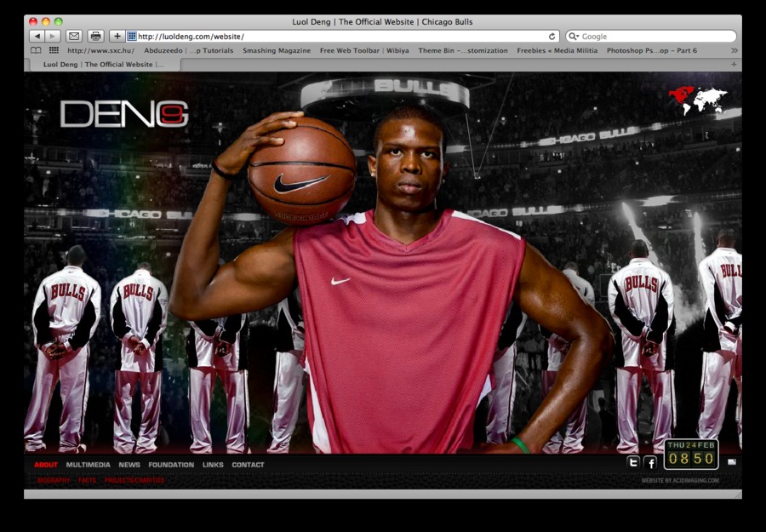This screenshot has height=532, width=766.
Task: Add a bookmark with the plus button
Action: (117, 36)
